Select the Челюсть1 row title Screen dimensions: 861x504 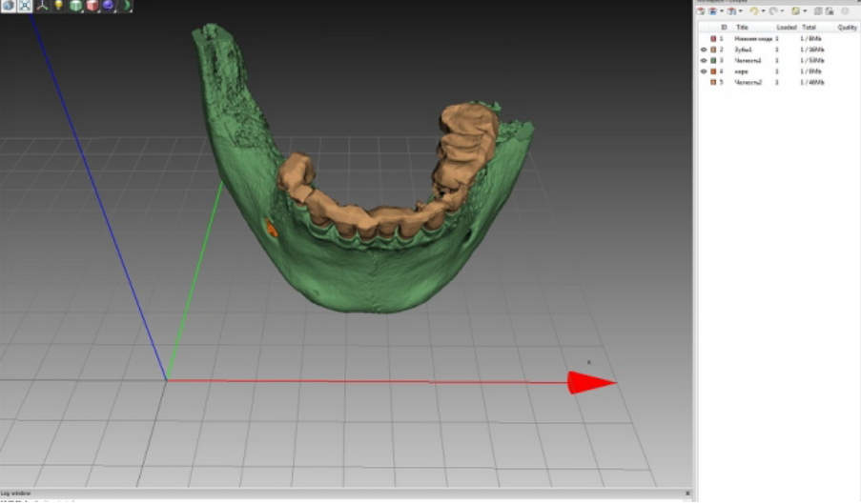[748, 60]
